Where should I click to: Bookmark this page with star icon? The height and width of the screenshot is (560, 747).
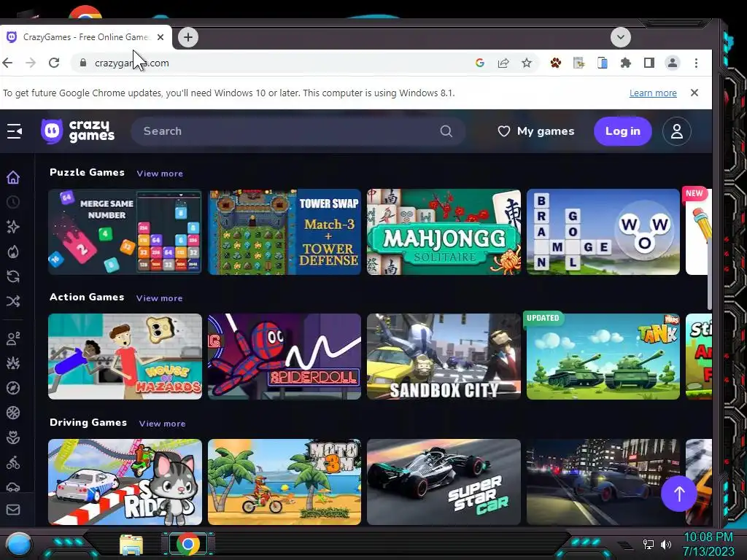click(x=527, y=63)
